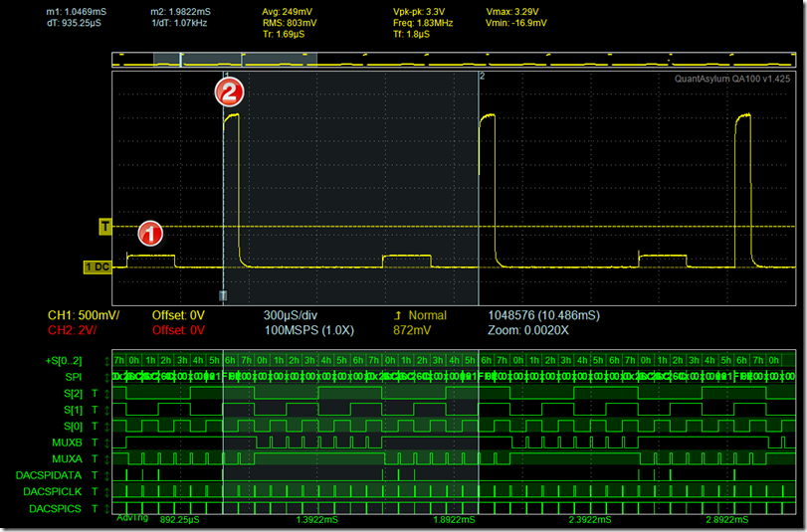Screen dimensions: 807x532
Task: Click the red circled number 1 annotation
Action: pos(149,234)
